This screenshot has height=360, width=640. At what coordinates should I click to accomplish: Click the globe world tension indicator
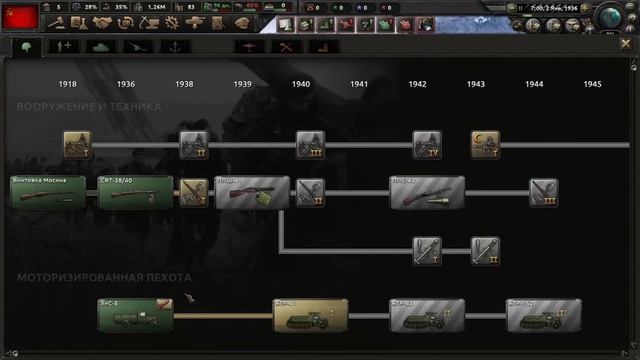[611, 17]
